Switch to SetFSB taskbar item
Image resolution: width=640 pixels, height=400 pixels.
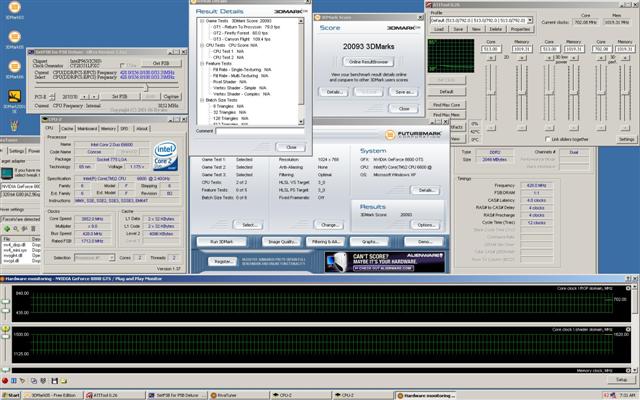(x=177, y=395)
